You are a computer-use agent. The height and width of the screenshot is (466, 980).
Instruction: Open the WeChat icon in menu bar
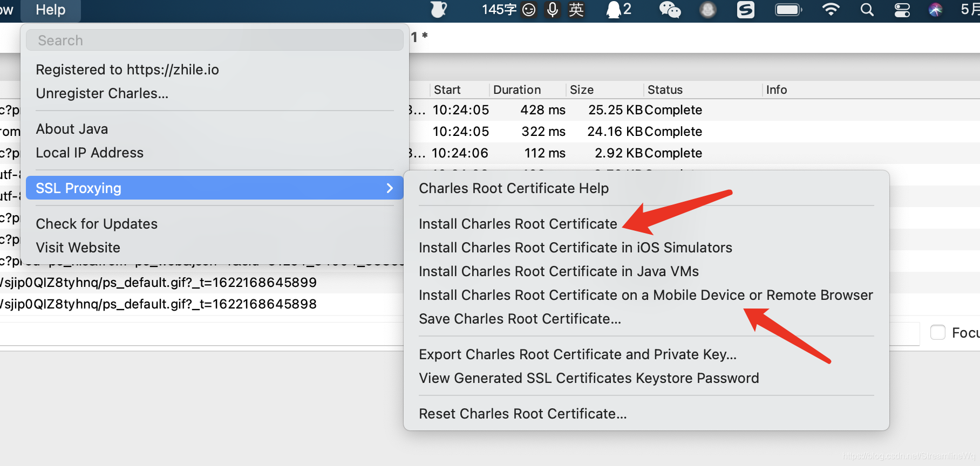tap(670, 10)
